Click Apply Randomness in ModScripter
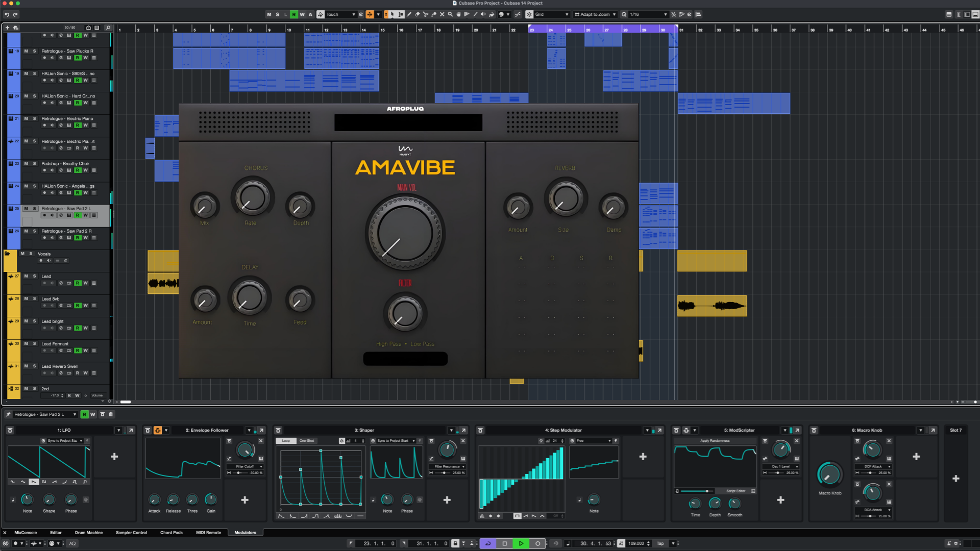The width and height of the screenshot is (980, 551). pos(715,441)
